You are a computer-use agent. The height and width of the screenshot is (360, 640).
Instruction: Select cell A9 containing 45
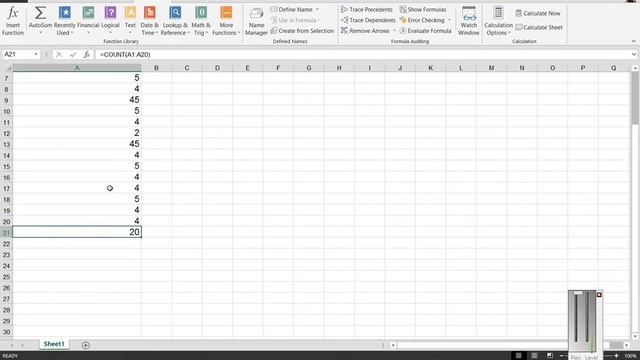(x=77, y=100)
